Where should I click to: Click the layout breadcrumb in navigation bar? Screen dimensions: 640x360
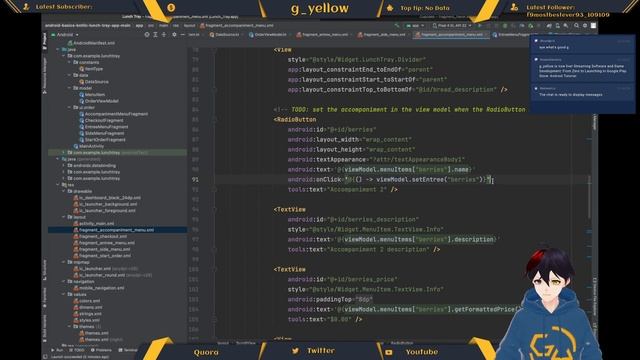(x=189, y=25)
